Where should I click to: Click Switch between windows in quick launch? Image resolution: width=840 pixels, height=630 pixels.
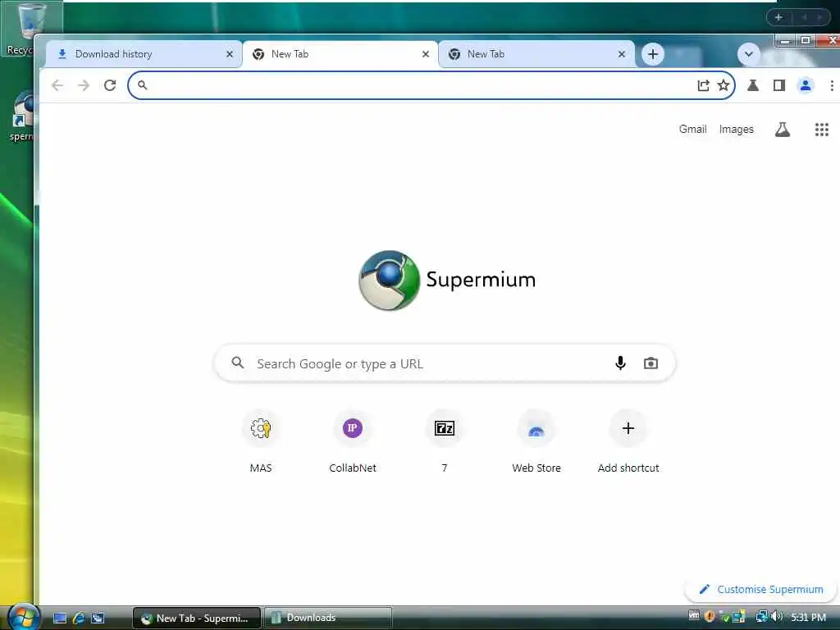[x=98, y=618]
